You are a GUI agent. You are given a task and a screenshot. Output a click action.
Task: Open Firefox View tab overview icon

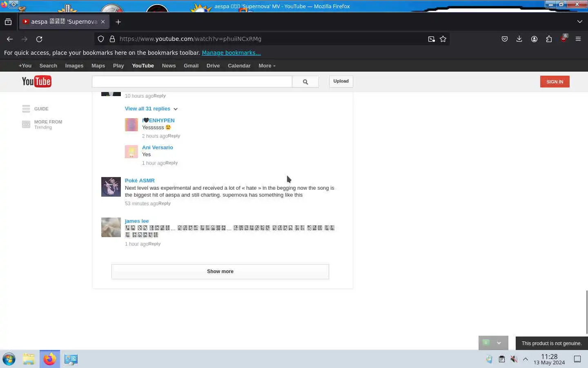[x=8, y=22]
